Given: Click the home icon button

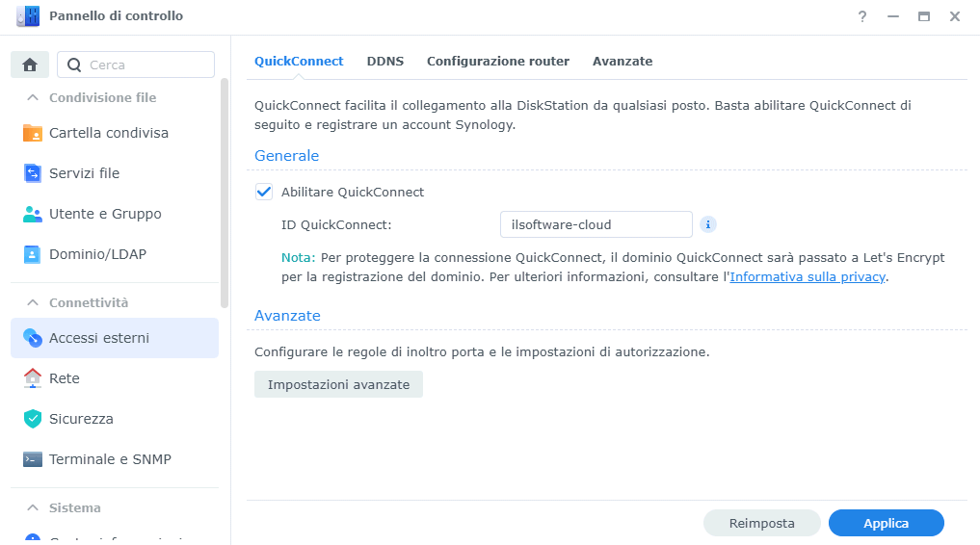Looking at the screenshot, I should pyautogui.click(x=29, y=65).
